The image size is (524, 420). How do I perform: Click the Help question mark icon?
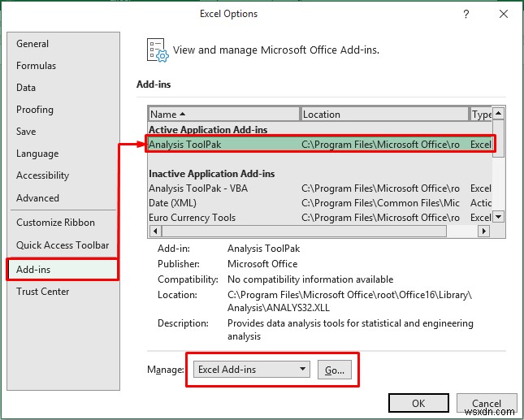[x=466, y=14]
